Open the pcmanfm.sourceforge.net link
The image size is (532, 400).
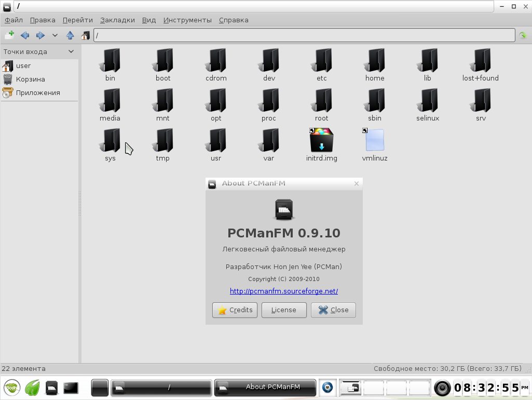[x=284, y=291]
